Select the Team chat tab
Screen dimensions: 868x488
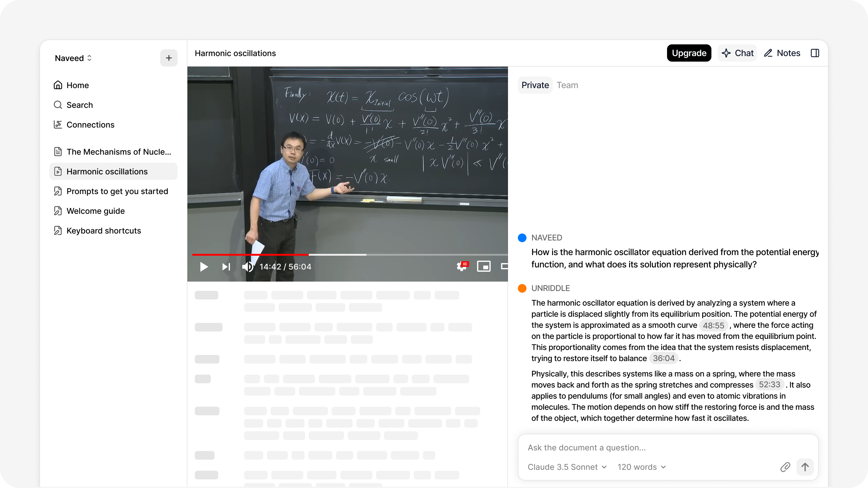click(567, 85)
